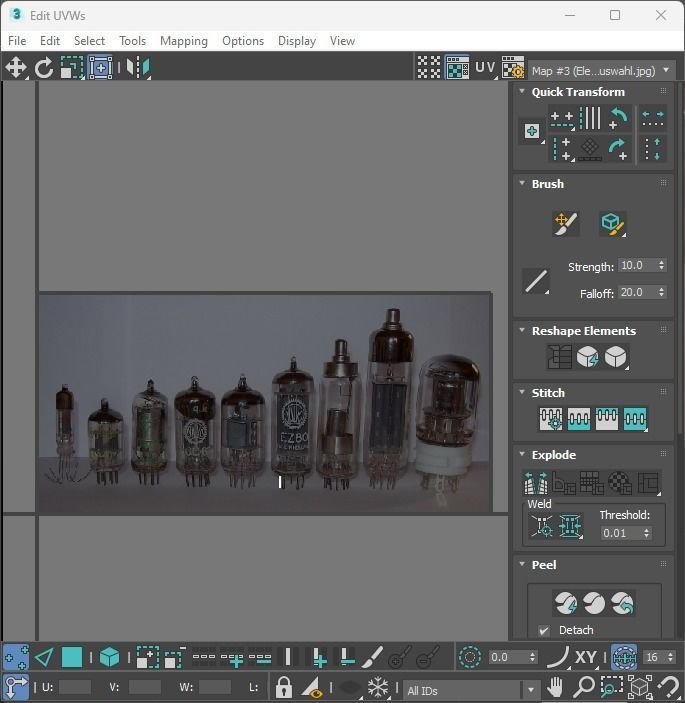Click the Stitch To Target icon
The width and height of the screenshot is (685, 703).
(551, 419)
